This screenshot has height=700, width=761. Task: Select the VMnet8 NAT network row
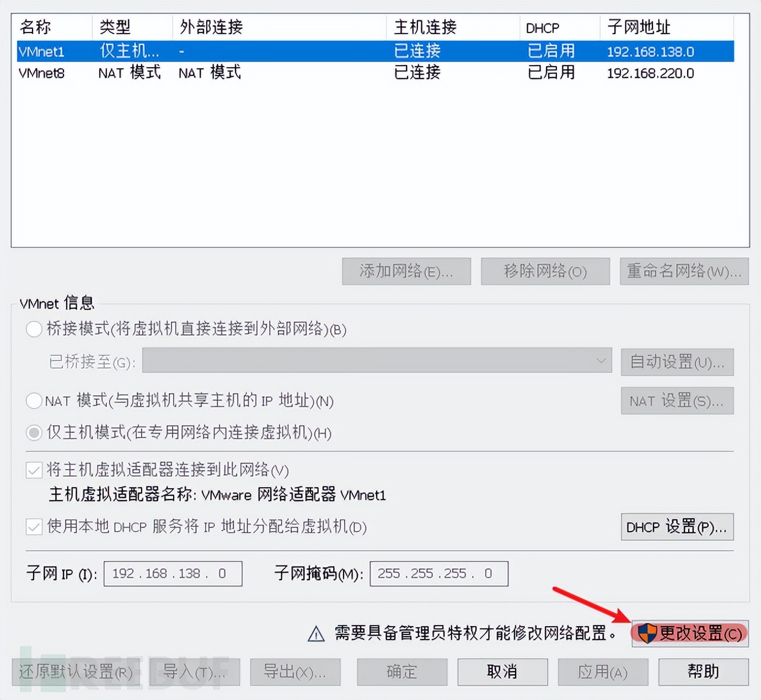[x=221, y=73]
